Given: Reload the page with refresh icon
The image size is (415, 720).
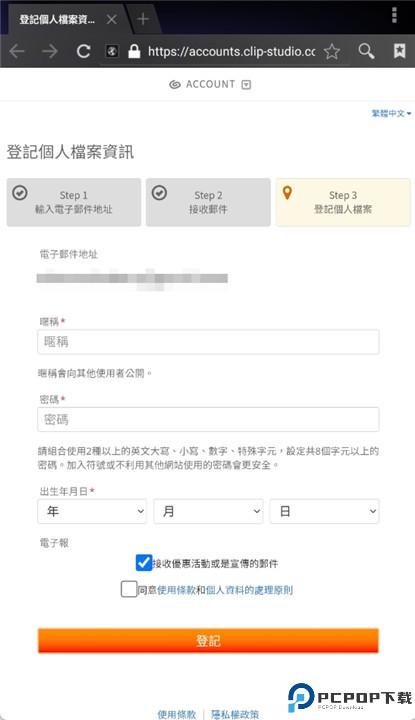Looking at the screenshot, I should point(83,51).
